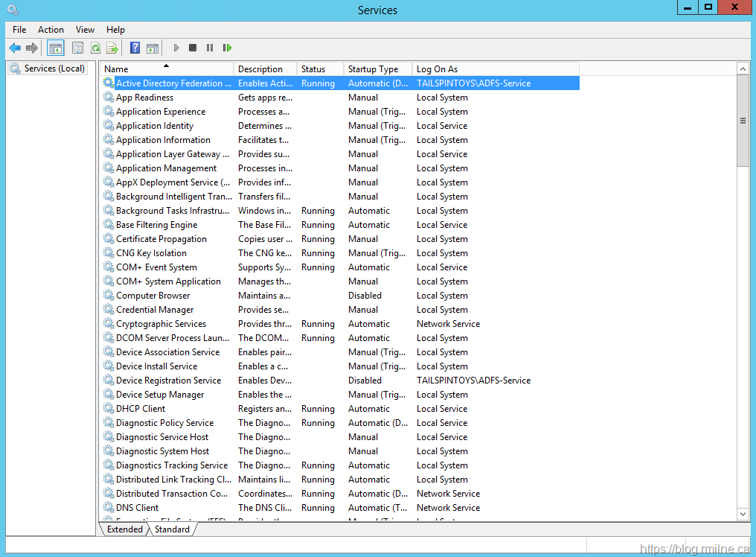This screenshot has width=756, height=557.
Task: Open the View menu
Action: (x=85, y=30)
